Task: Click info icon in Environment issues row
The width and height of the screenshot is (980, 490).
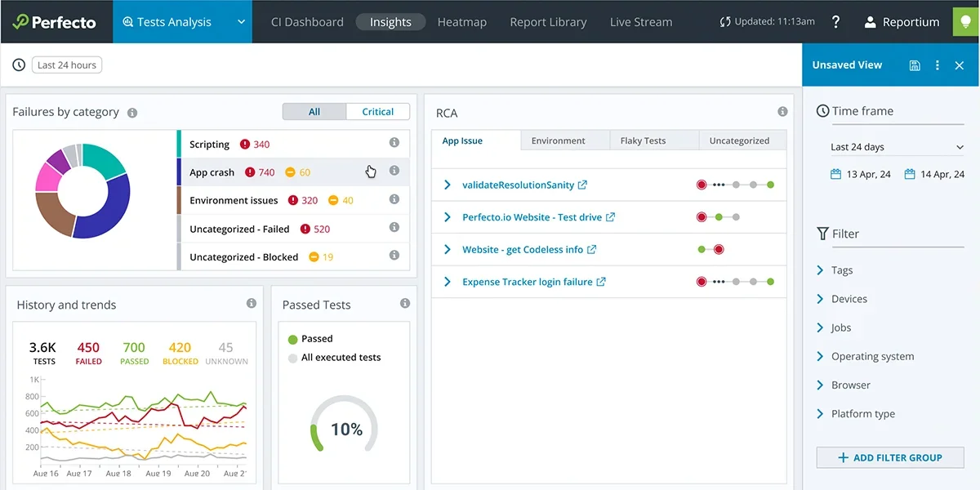Action: pos(394,199)
